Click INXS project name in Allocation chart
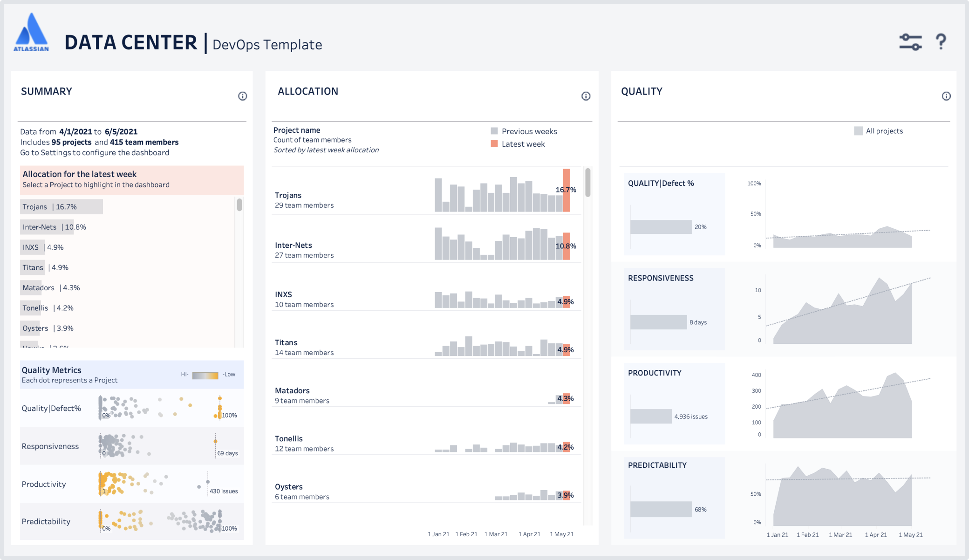 pos(283,294)
